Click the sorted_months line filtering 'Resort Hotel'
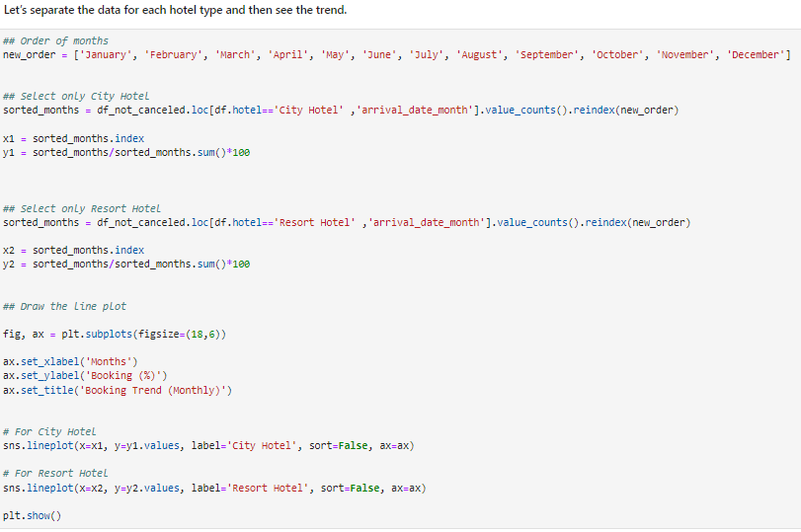801x532 pixels. click(x=347, y=222)
